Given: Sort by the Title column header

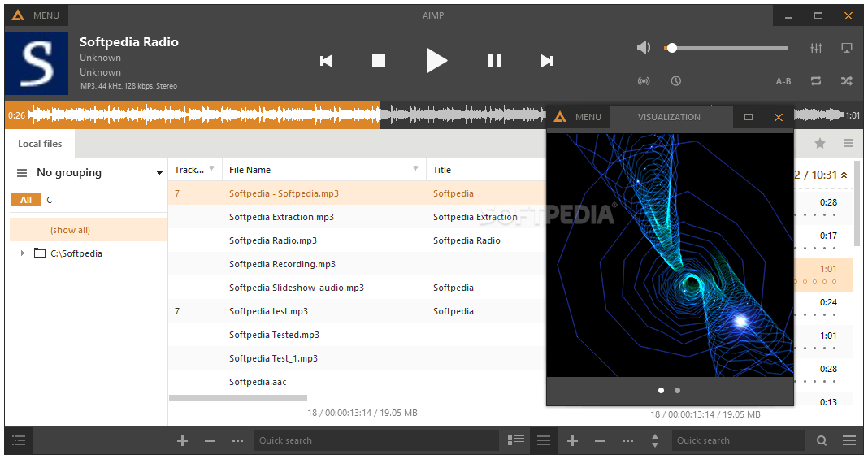Looking at the screenshot, I should pyautogui.click(x=442, y=170).
